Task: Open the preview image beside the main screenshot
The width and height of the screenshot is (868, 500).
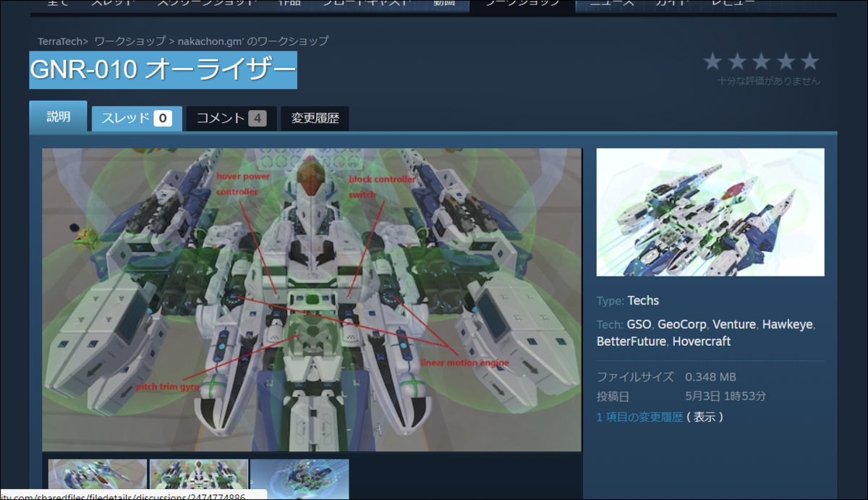Action: 710,212
